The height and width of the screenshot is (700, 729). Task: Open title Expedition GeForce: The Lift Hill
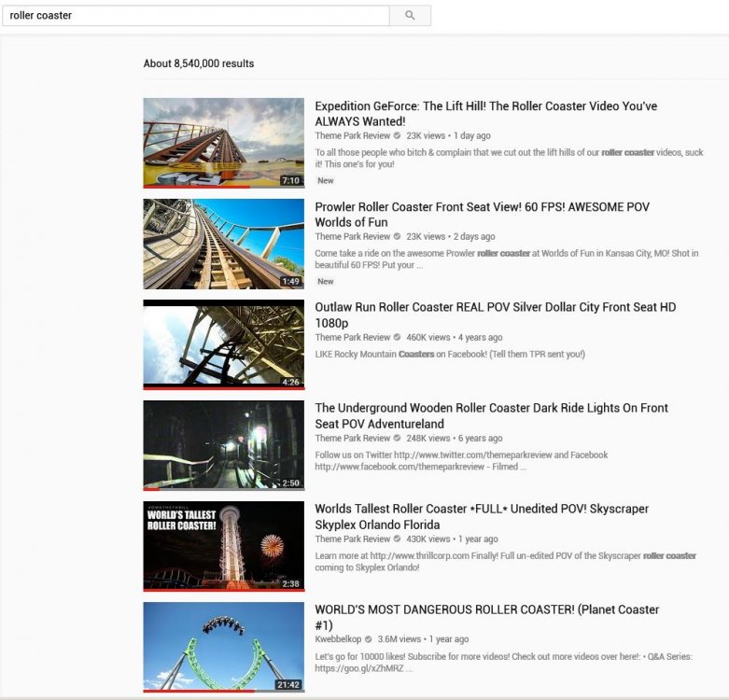[486, 114]
